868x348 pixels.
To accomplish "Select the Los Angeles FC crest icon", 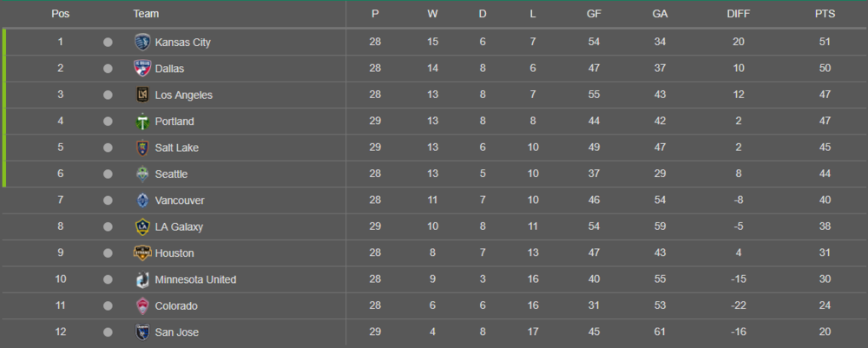I will (142, 95).
